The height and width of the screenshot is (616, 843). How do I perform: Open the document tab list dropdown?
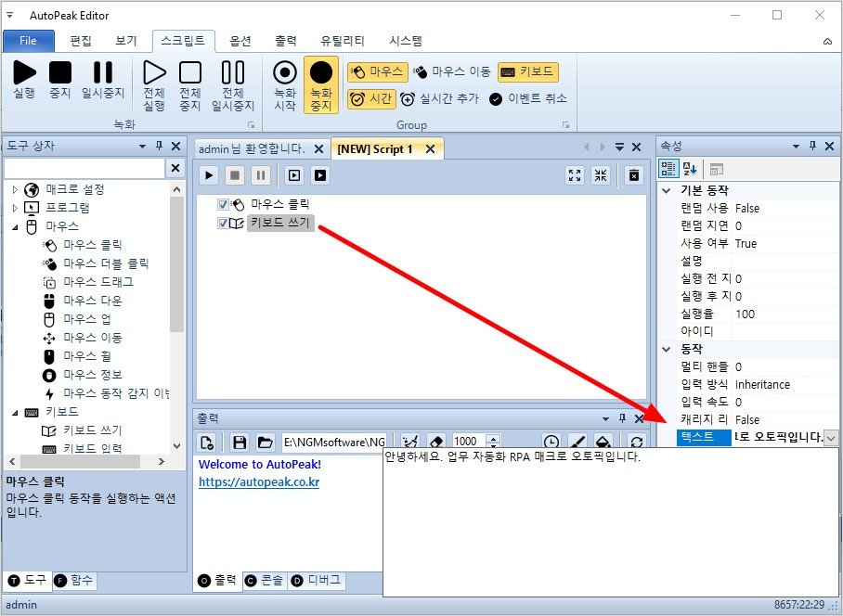(x=620, y=148)
